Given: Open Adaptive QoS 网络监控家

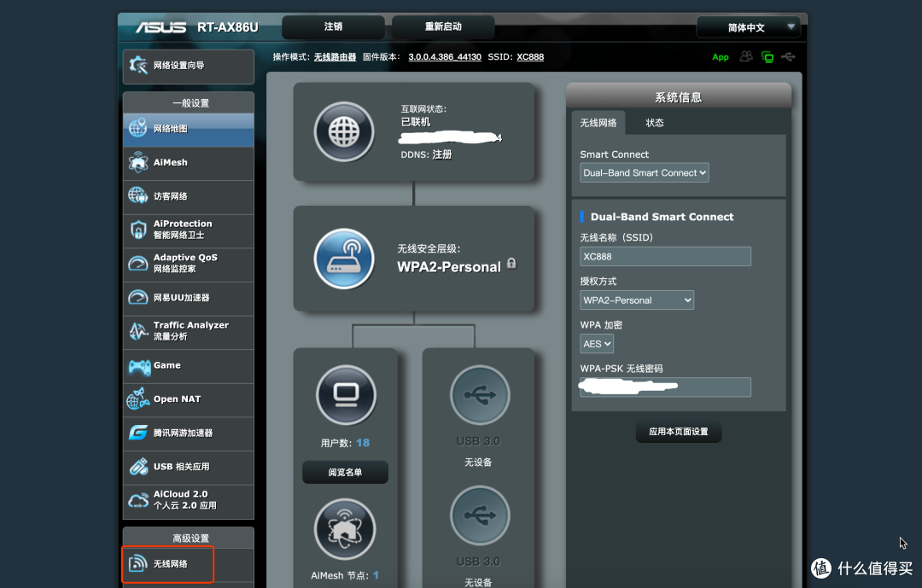Looking at the screenshot, I should pos(188,264).
